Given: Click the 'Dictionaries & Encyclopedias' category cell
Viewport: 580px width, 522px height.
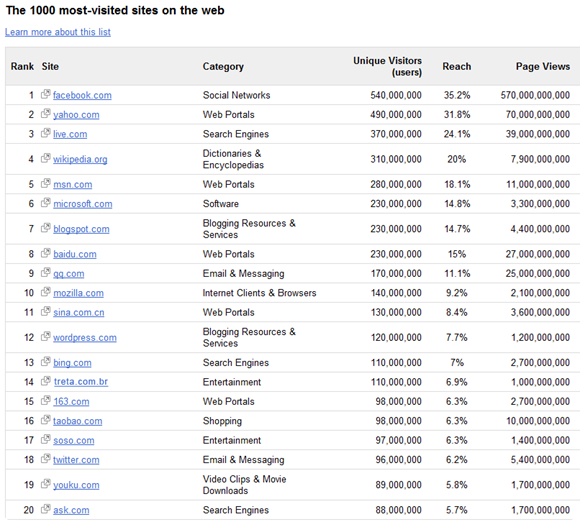Looking at the screenshot, I should tap(233, 159).
